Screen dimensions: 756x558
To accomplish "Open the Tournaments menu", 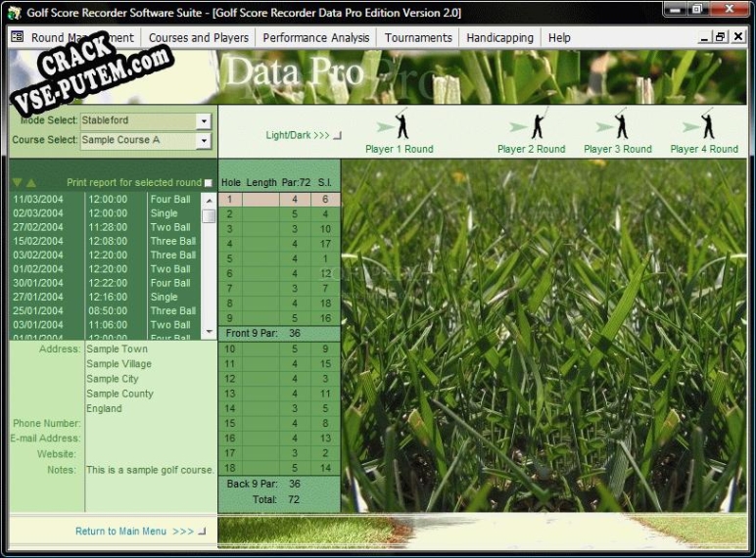I will point(418,37).
